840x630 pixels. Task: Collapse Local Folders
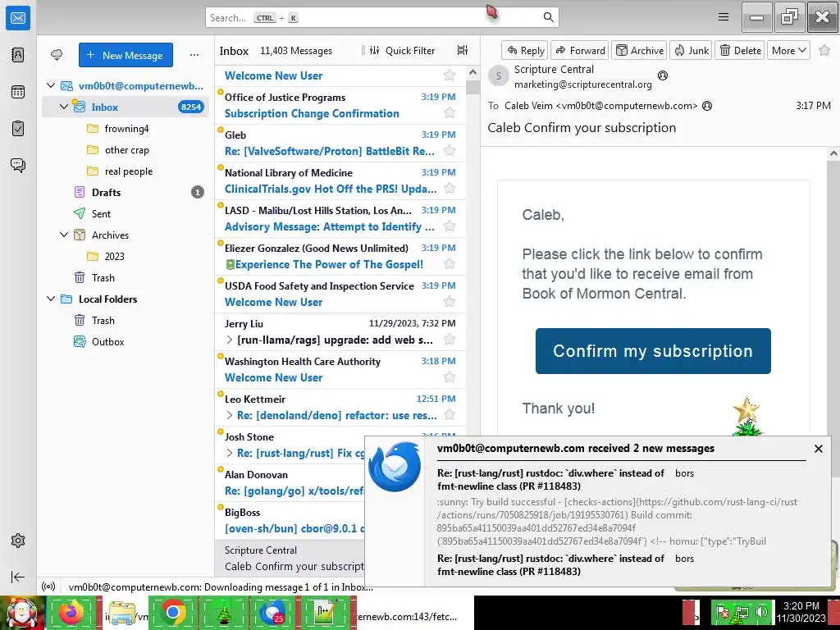pos(51,299)
